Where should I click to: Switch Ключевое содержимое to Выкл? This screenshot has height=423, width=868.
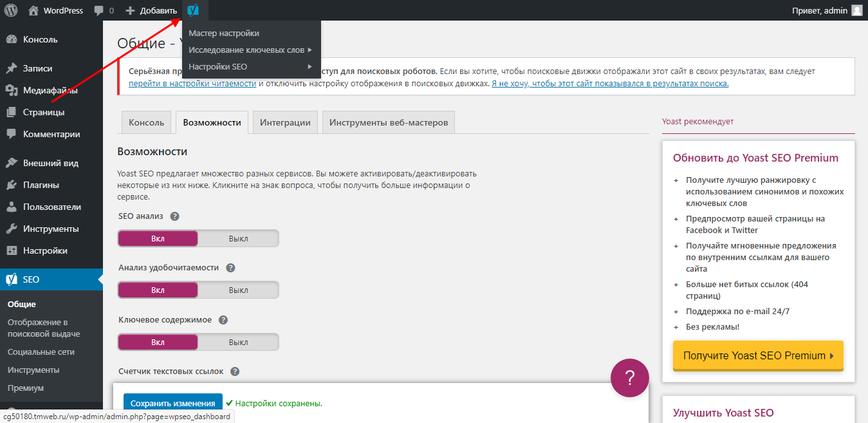point(237,341)
